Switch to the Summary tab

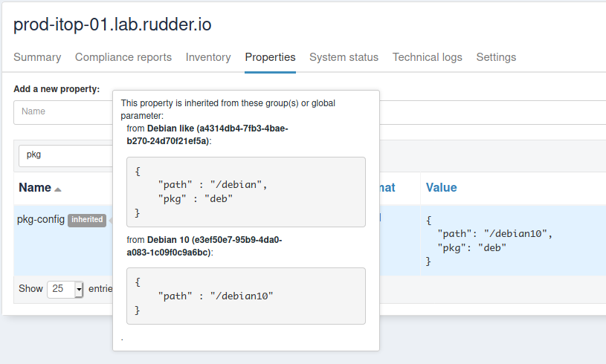[37, 57]
